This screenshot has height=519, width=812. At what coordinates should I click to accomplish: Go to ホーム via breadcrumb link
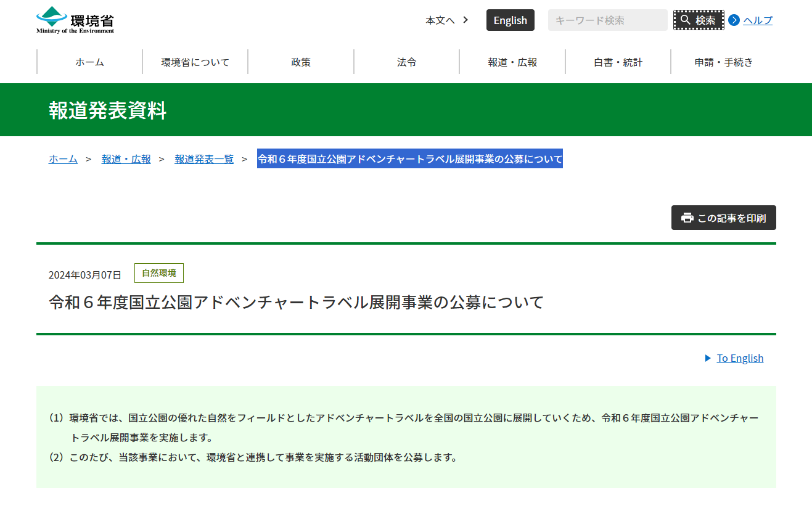(63, 159)
